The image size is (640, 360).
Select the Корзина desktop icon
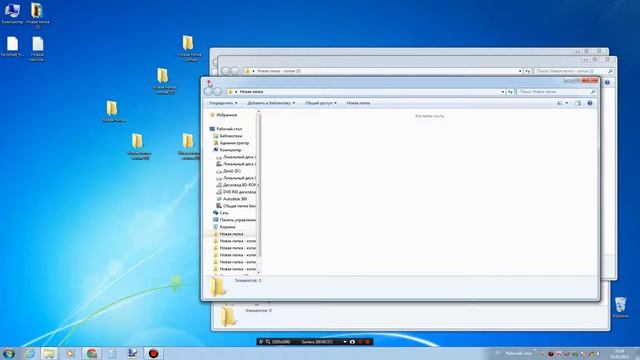pyautogui.click(x=620, y=308)
